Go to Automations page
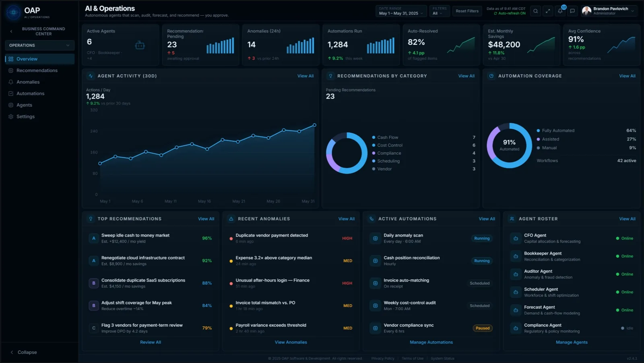Screen dimensions: 644x363 click(x=39, y=93)
